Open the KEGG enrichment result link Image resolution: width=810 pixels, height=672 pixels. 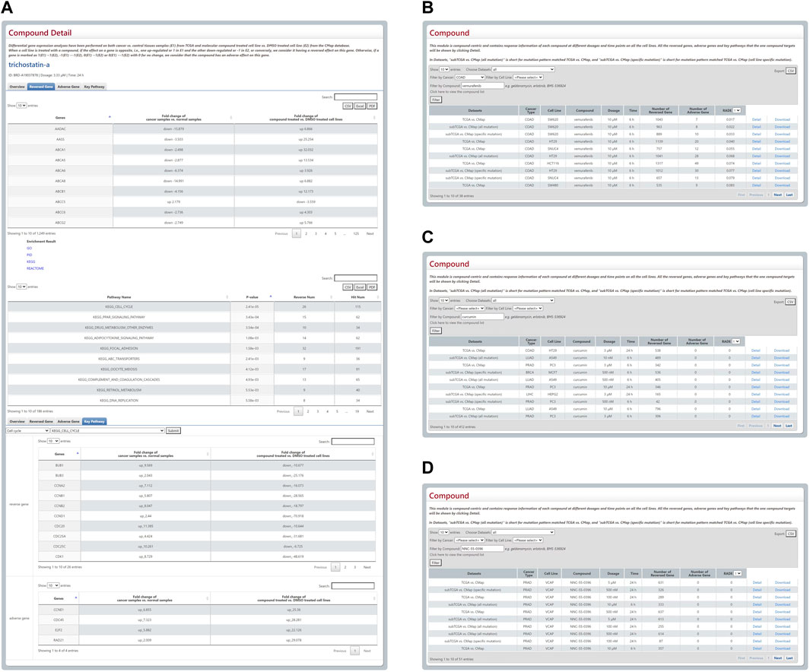pyautogui.click(x=31, y=262)
